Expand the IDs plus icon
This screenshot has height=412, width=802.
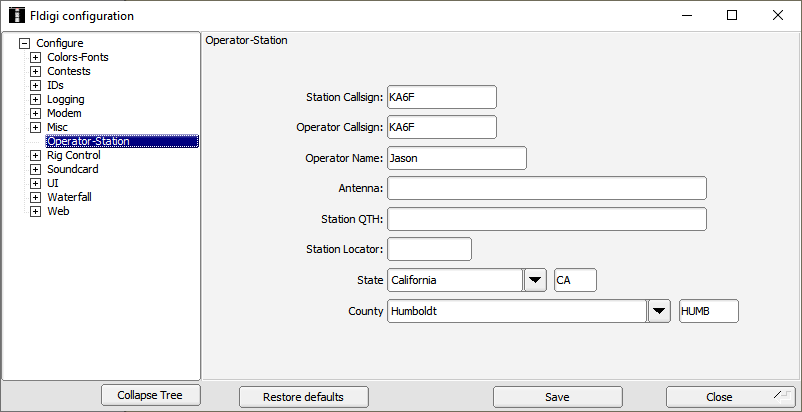pos(35,85)
